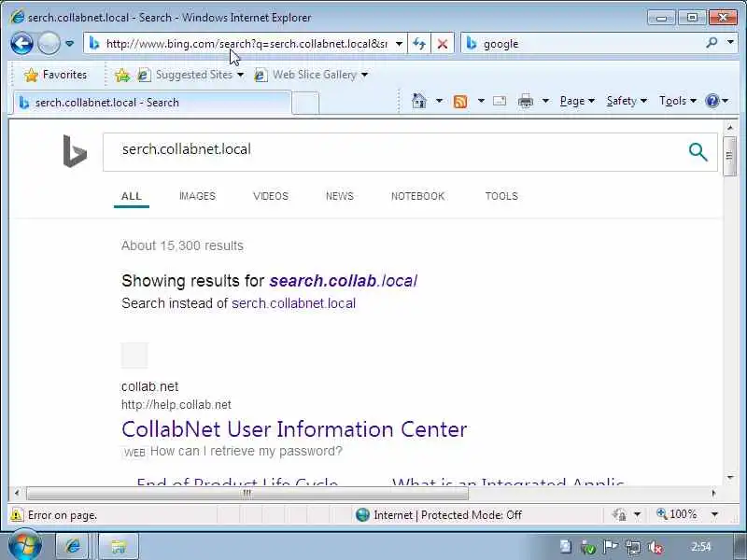Switch to the NEWS tab
This screenshot has width=747, height=560.
340,196
